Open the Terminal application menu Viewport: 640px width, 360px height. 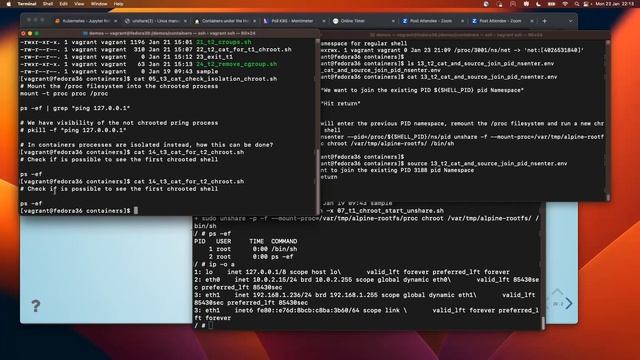tap(27, 4)
